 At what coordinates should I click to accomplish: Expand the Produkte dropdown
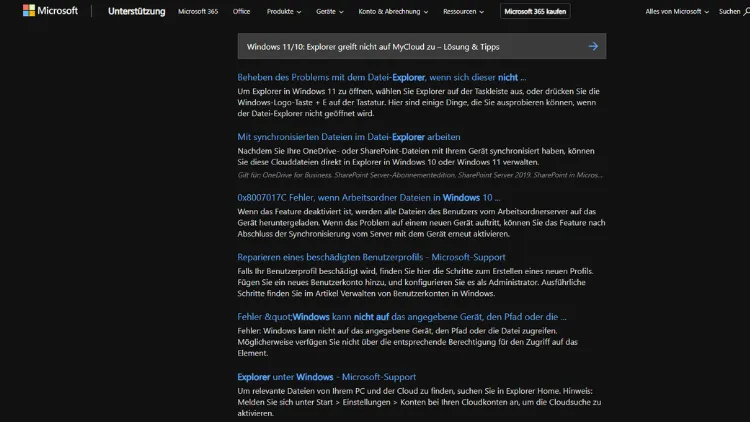tap(284, 11)
